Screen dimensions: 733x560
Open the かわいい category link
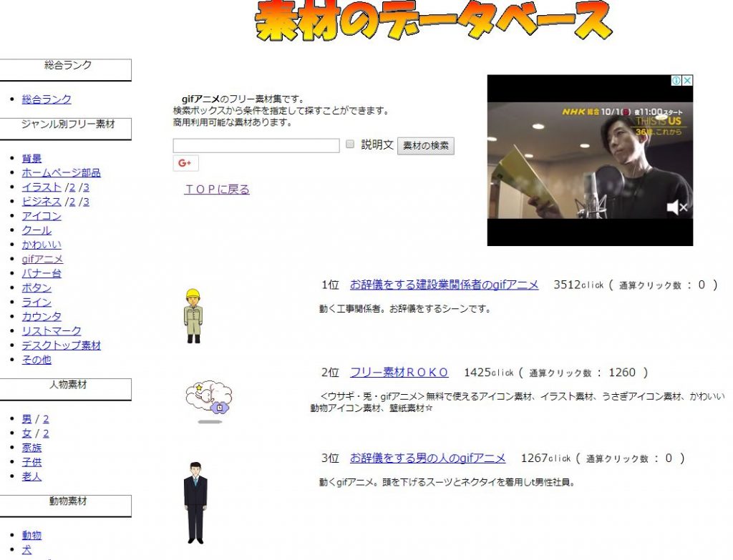(x=41, y=245)
